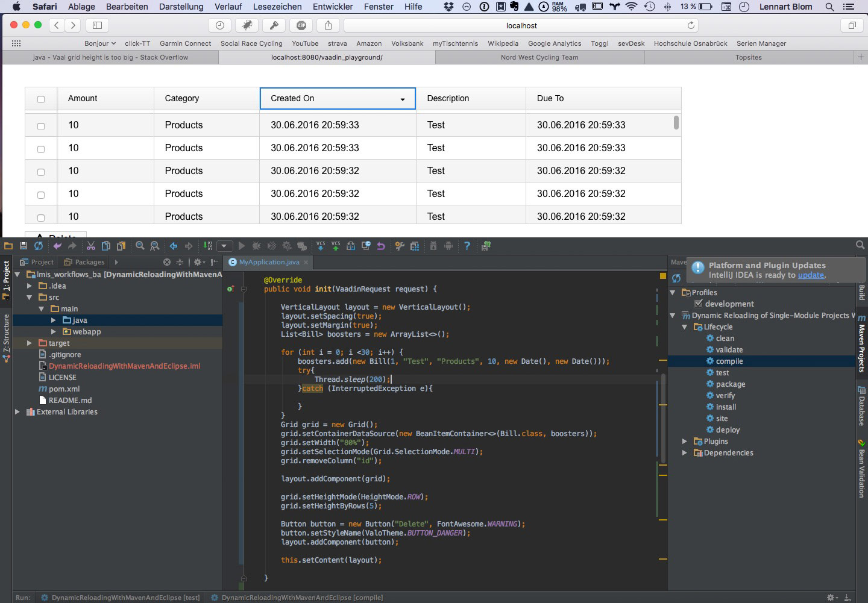Viewport: 868px width, 603px height.
Task: Click the update link in the notification
Action: tap(811, 275)
